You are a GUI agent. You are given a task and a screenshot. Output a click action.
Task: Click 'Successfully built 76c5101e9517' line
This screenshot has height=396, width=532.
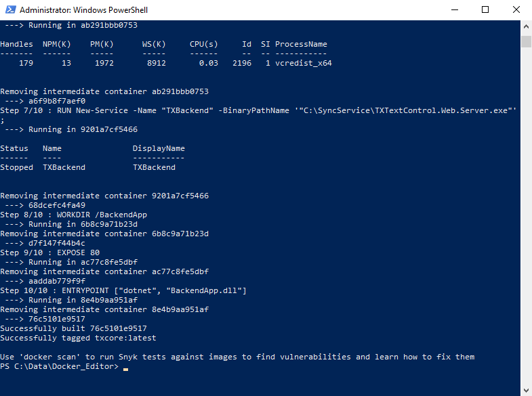73,328
